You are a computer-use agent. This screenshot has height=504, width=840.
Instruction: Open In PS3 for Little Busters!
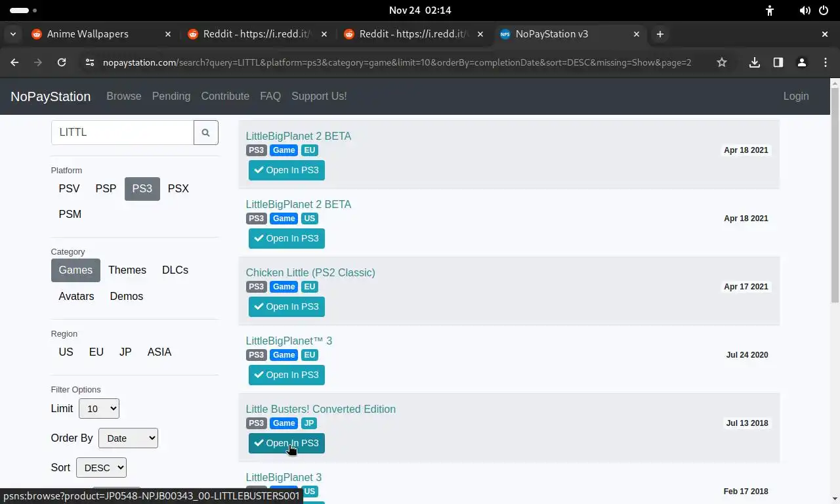point(287,443)
